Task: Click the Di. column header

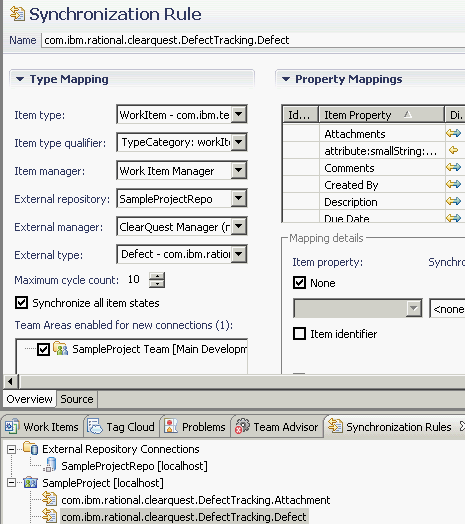Action: click(455, 115)
